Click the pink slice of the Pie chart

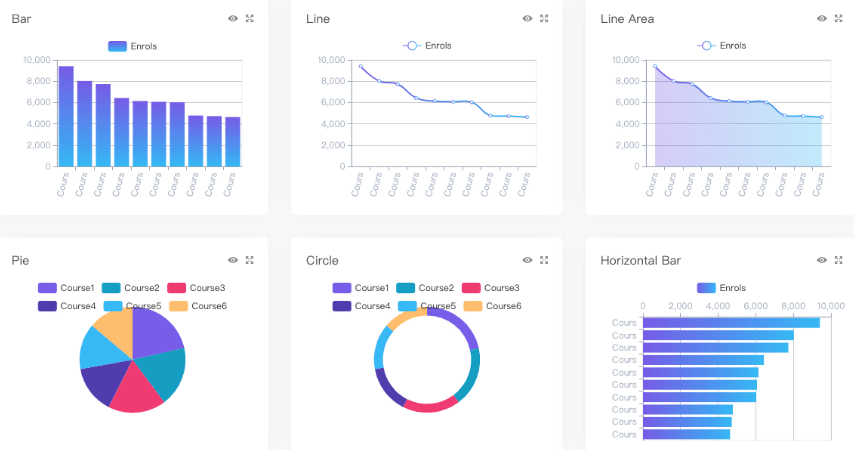point(135,391)
